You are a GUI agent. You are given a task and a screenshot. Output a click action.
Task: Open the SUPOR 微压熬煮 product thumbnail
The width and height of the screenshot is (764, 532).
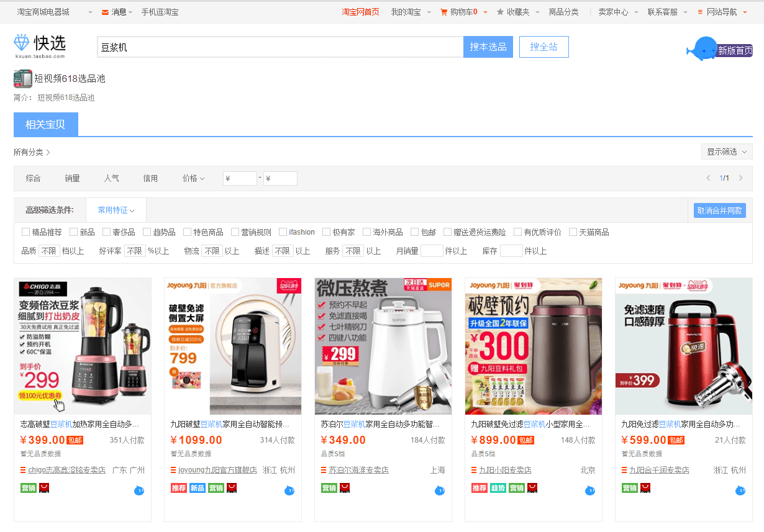point(383,346)
